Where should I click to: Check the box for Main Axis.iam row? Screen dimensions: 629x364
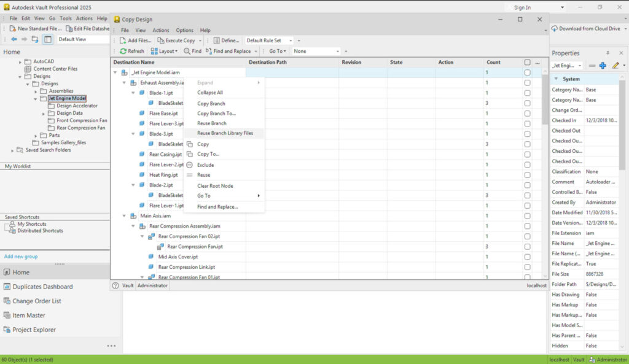tap(527, 216)
